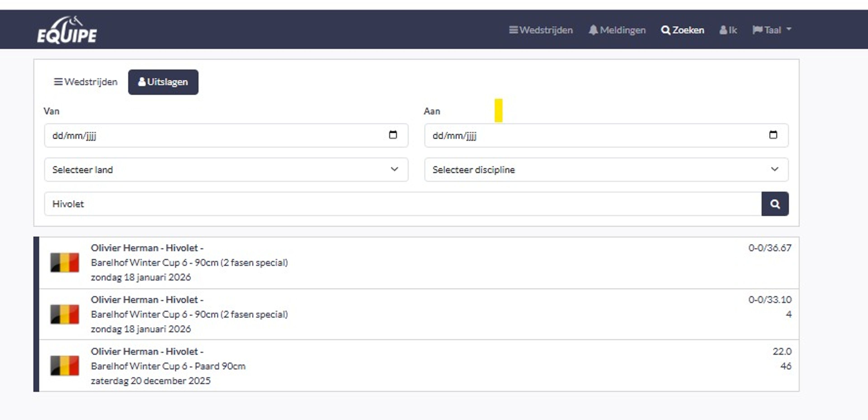This screenshot has height=420, width=868.
Task: Open result with score 0-0/36.67
Action: 418,262
